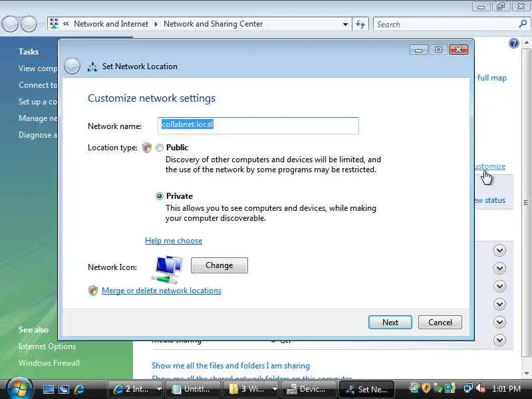
Task: Click the tray icon after the security shield
Action: [438, 388]
